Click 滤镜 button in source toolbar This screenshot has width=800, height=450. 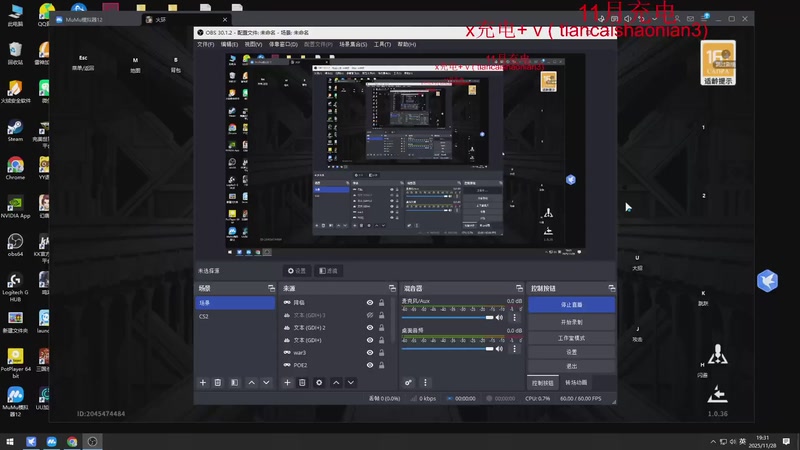point(328,271)
